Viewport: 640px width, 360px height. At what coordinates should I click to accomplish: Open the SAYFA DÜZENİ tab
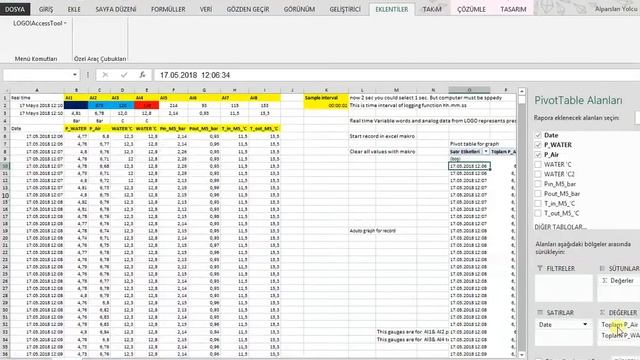click(x=116, y=9)
